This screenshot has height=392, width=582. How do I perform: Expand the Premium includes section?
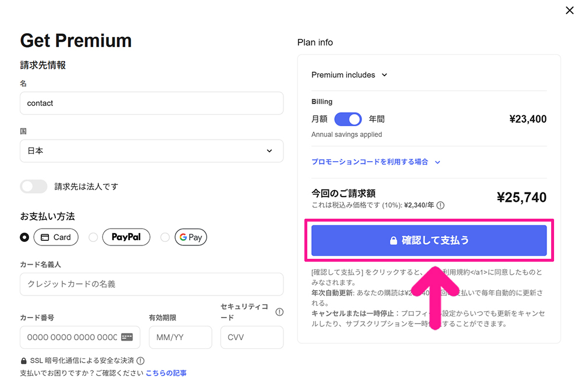[x=349, y=75]
